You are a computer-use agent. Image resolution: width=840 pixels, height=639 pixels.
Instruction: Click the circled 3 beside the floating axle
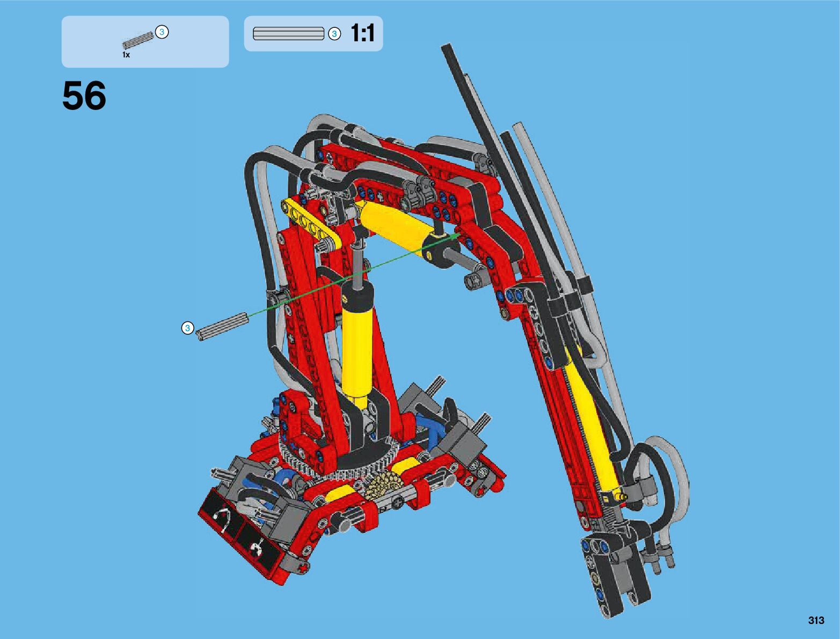[x=187, y=328]
